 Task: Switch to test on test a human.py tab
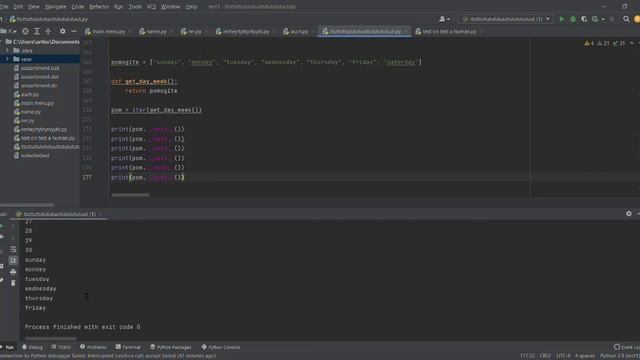pyautogui.click(x=449, y=31)
